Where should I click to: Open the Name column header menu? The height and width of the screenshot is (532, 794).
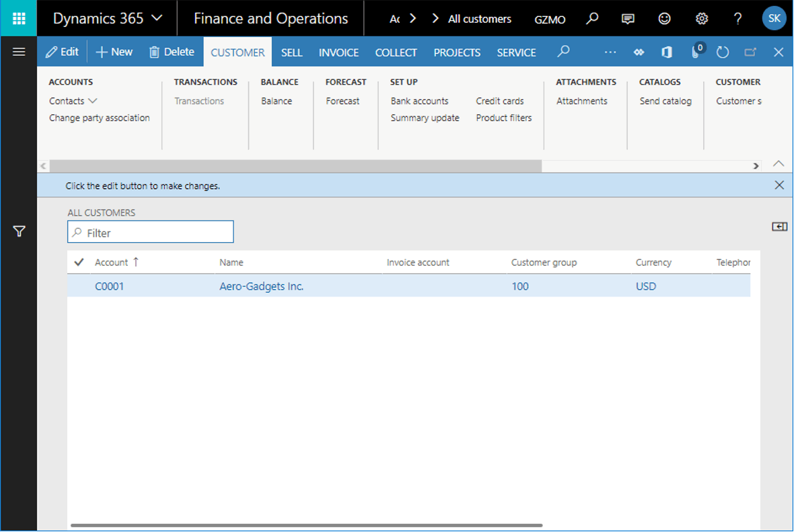click(231, 262)
